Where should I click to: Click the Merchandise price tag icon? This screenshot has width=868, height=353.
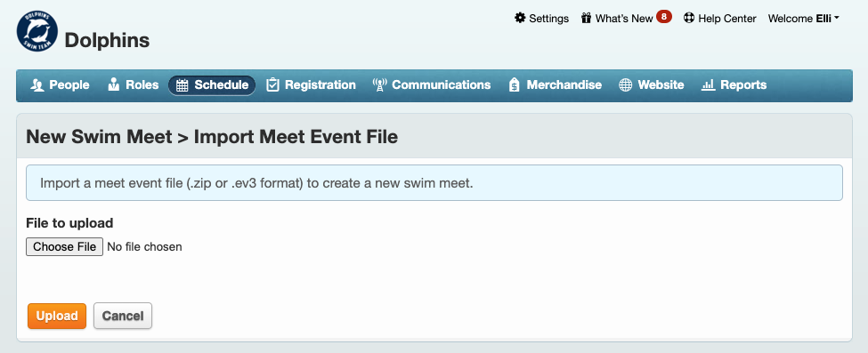[514, 84]
